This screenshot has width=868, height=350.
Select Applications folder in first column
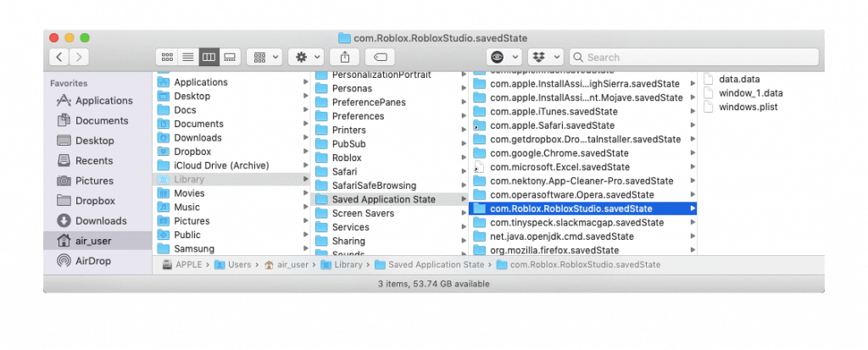point(232,82)
